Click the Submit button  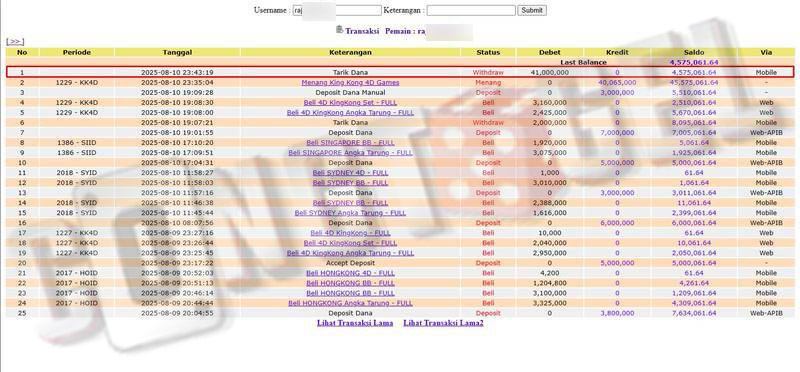(532, 10)
